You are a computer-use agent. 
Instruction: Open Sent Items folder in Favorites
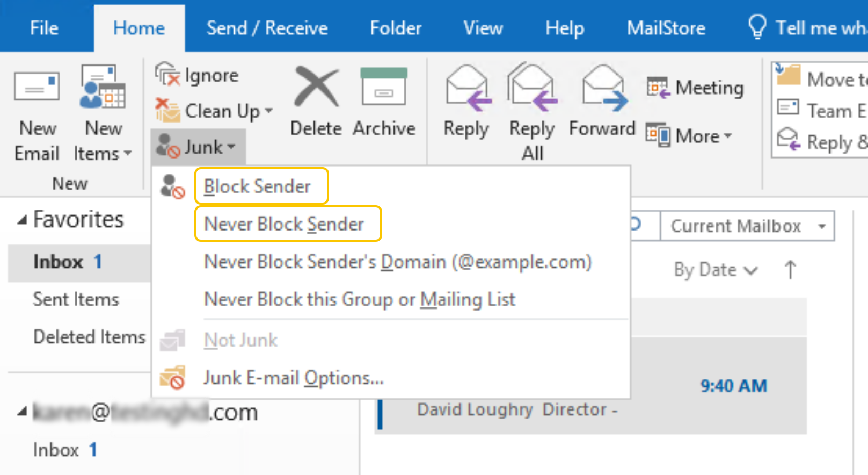click(76, 299)
